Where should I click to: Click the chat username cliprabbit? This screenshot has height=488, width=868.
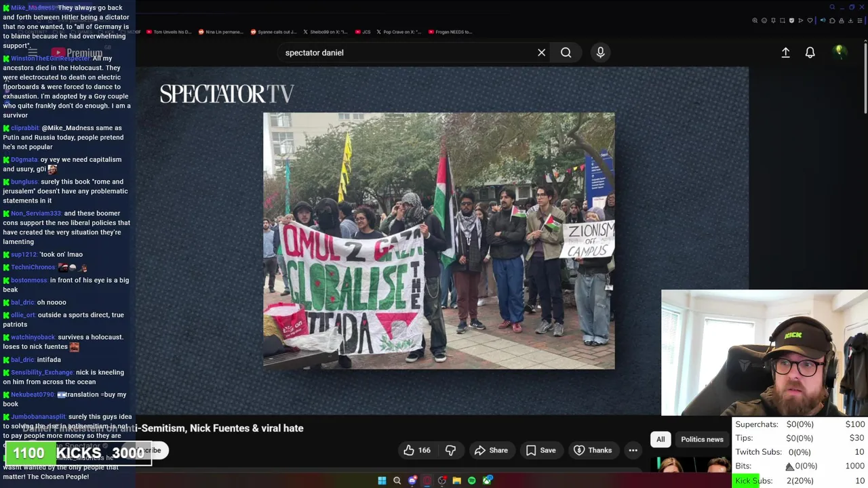[24, 127]
